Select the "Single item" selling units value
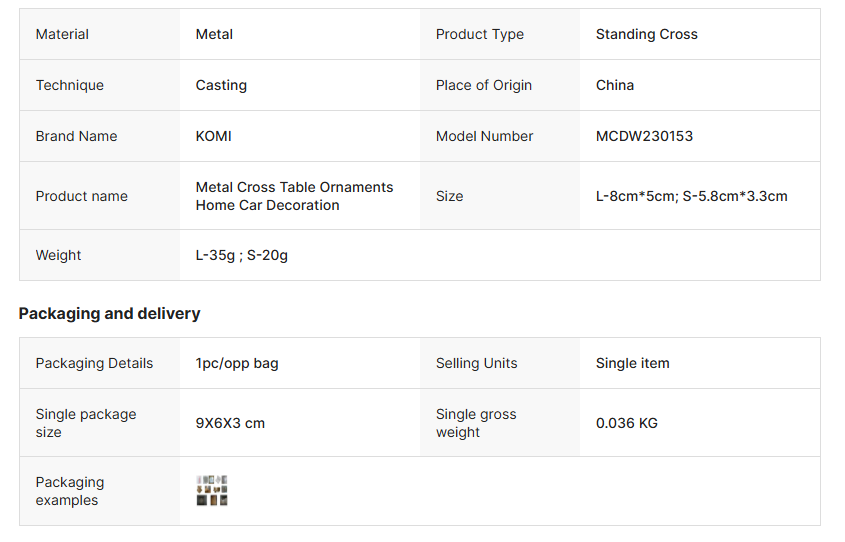 (x=632, y=363)
